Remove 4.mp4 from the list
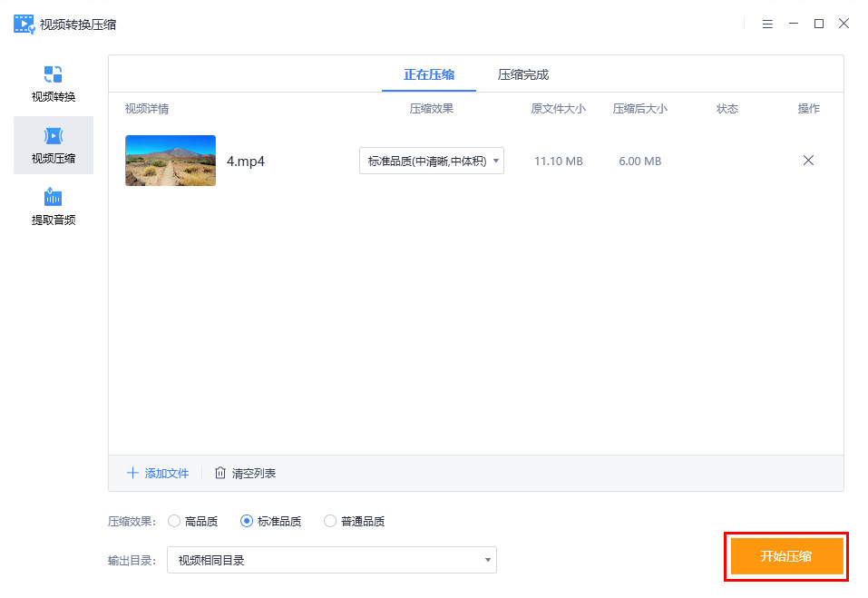This screenshot has height=598, width=868. pyautogui.click(x=808, y=161)
